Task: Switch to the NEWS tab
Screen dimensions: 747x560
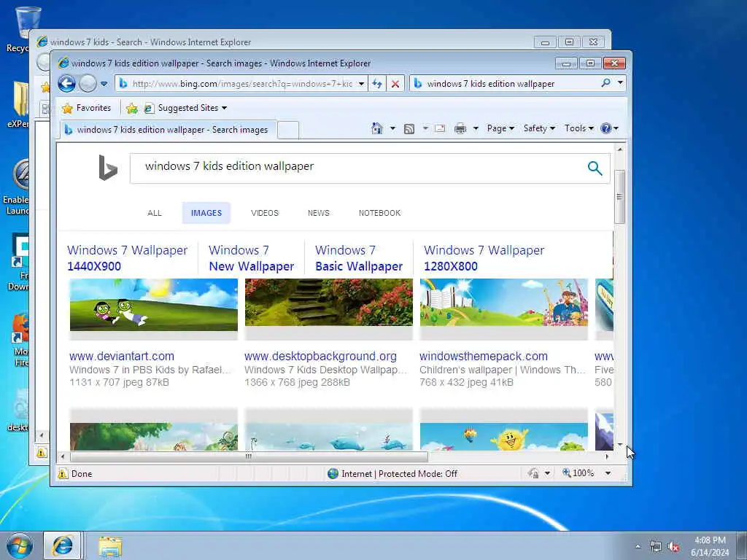Action: tap(319, 213)
